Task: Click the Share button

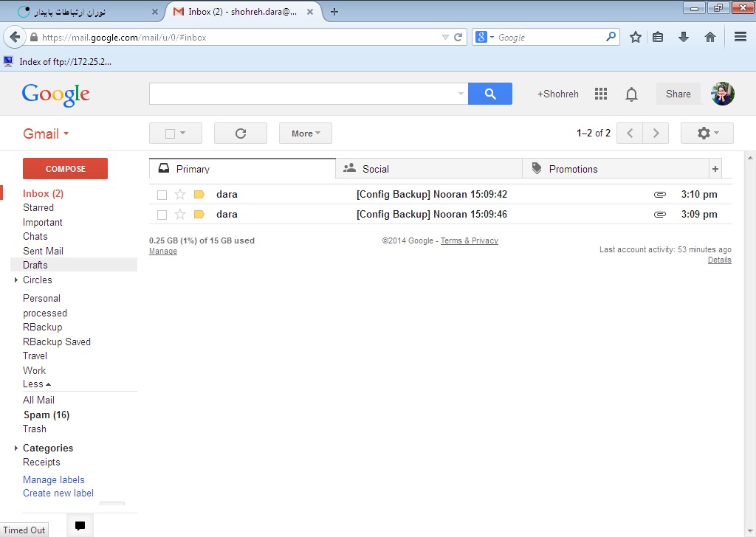Action: pyautogui.click(x=678, y=94)
